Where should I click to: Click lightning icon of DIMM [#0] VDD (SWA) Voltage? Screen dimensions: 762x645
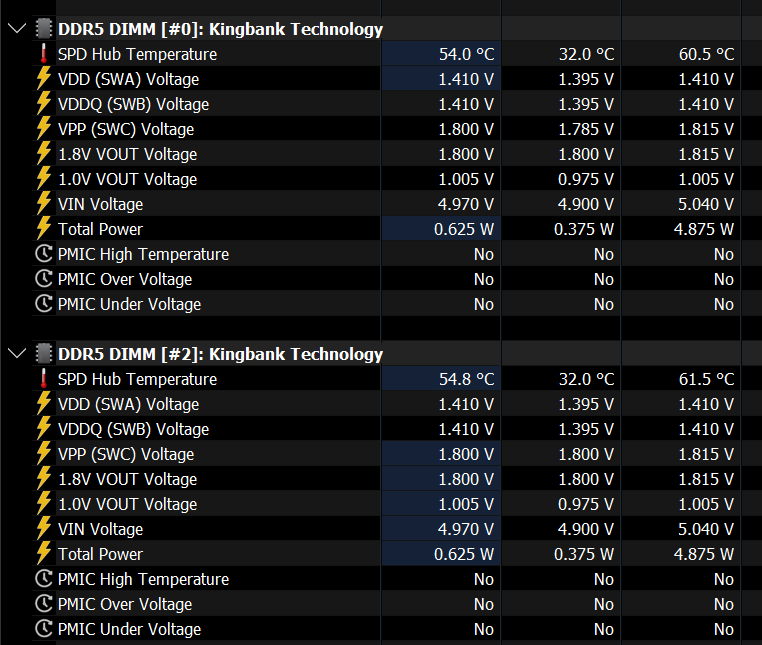tap(44, 79)
